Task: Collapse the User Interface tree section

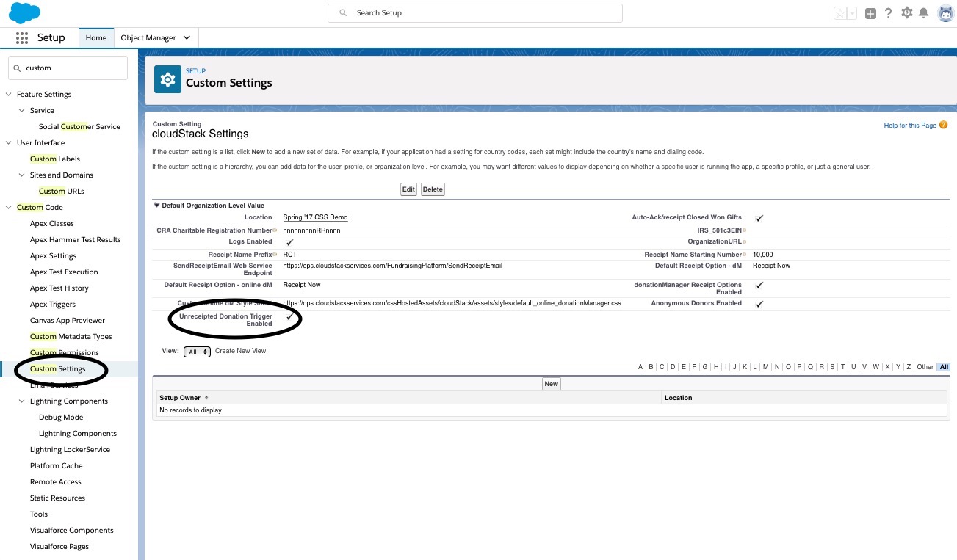Action: [x=9, y=142]
